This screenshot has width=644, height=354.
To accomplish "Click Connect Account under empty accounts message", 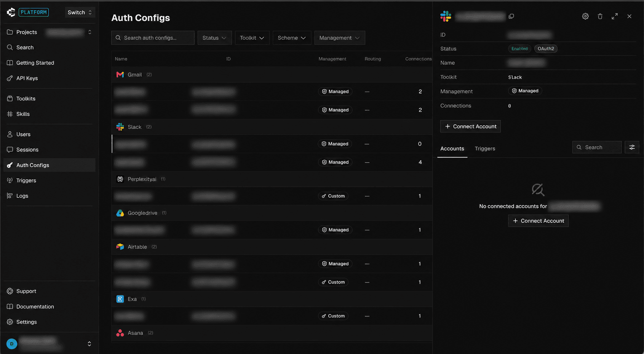I will pos(538,221).
